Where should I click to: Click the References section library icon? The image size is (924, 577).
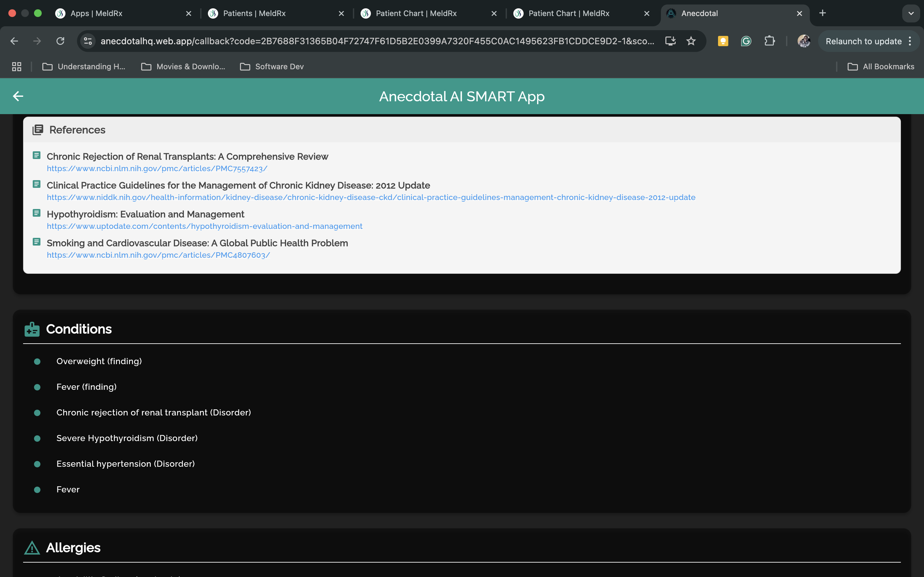point(38,130)
